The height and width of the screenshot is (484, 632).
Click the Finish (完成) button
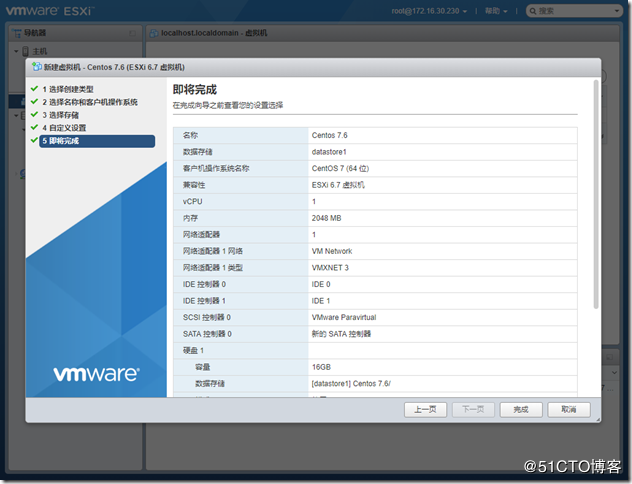point(521,409)
